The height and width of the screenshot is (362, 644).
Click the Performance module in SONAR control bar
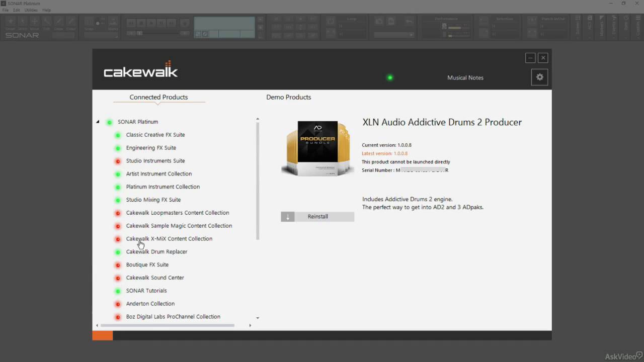(x=446, y=27)
